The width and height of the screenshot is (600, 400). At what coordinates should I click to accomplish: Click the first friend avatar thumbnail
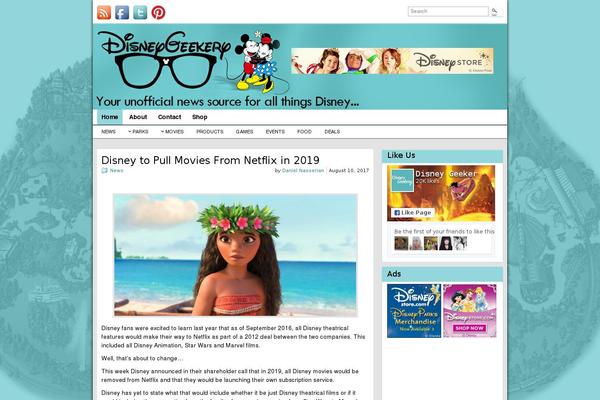(x=401, y=243)
